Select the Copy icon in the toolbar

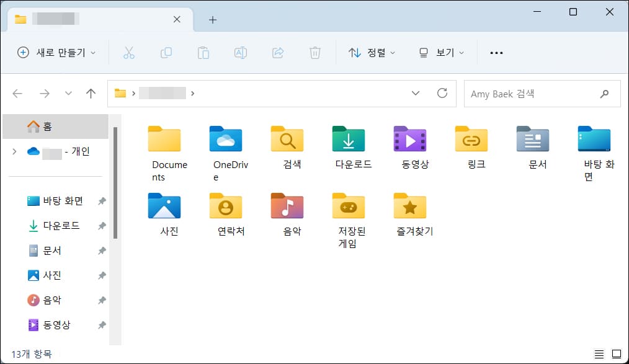[166, 53]
